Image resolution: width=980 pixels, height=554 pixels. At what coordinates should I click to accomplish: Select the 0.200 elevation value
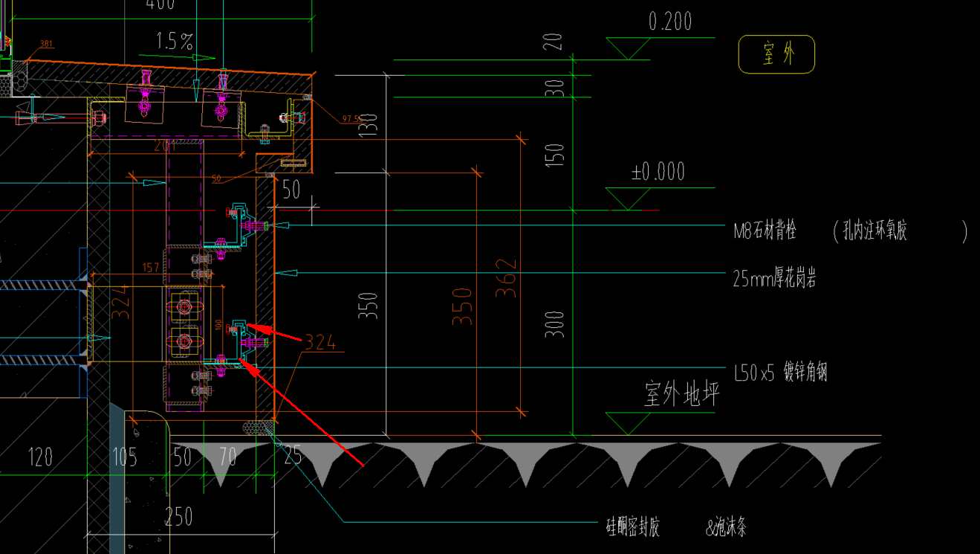(670, 22)
